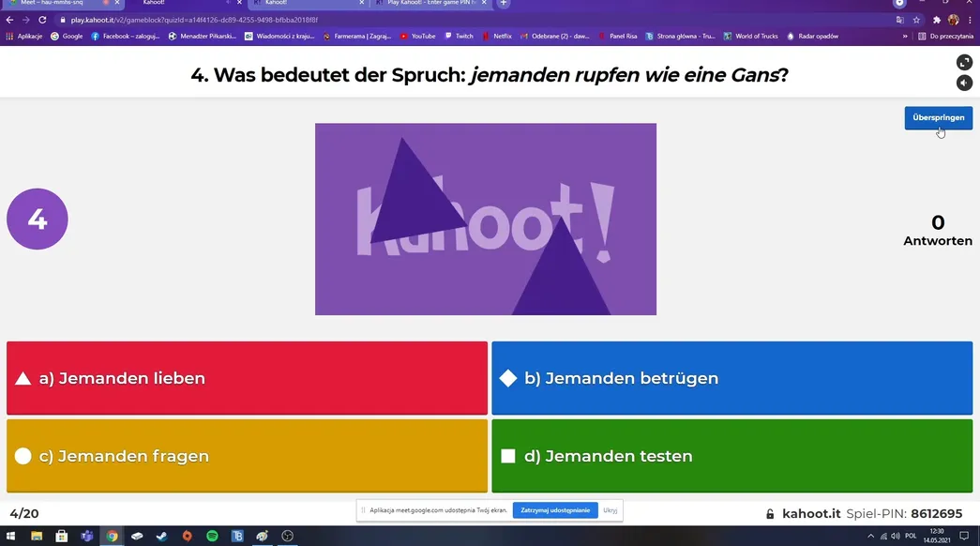Open Spotify from the taskbar

(x=212, y=536)
